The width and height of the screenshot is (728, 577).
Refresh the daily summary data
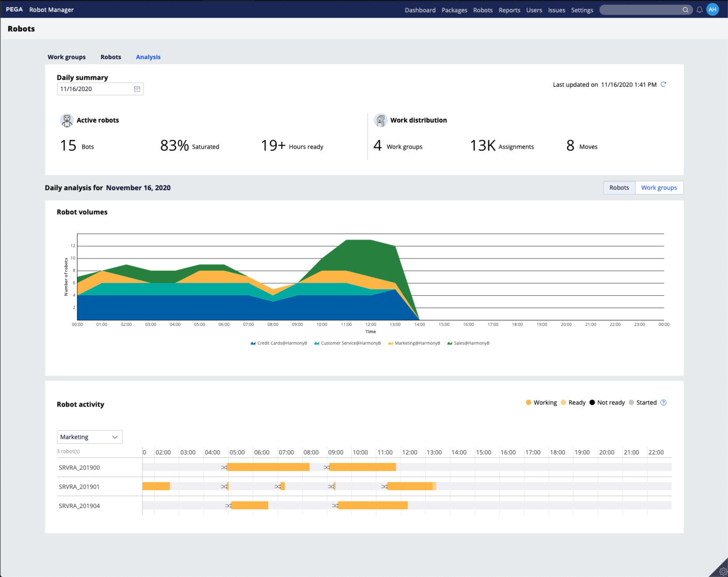click(663, 84)
